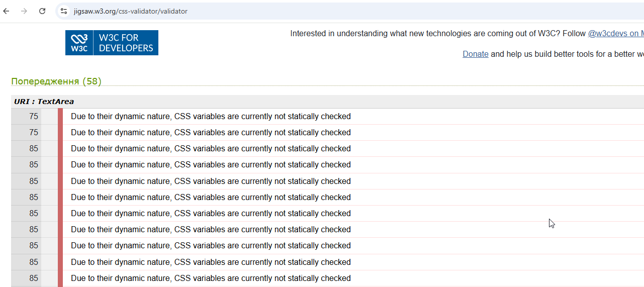Click the red warning level bar of first row

click(60, 117)
